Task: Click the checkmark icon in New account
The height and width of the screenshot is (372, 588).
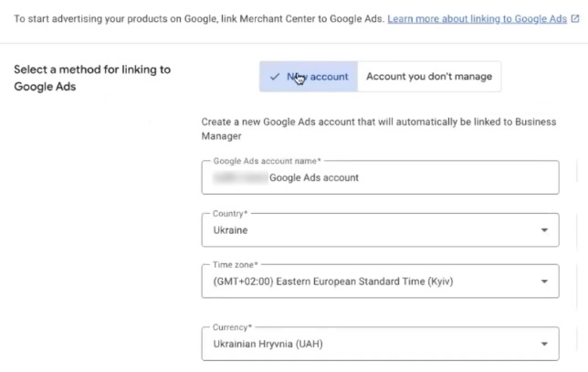Action: pos(275,77)
